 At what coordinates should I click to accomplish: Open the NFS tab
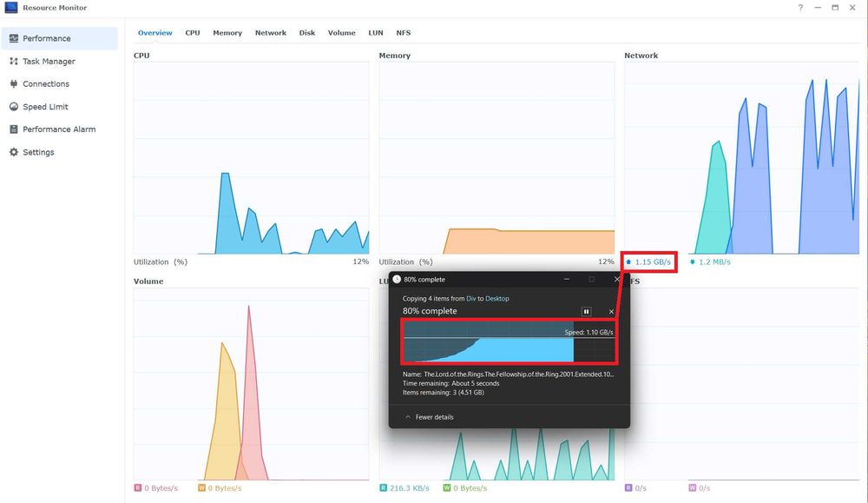(404, 33)
